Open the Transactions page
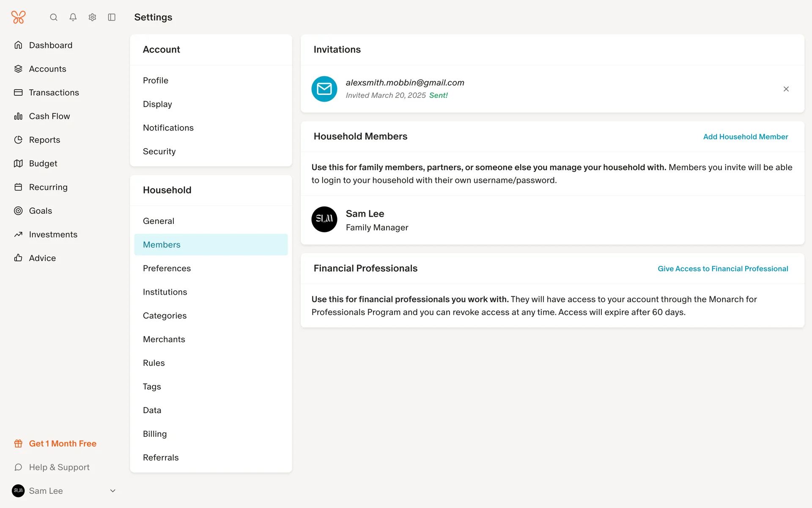 pos(54,93)
